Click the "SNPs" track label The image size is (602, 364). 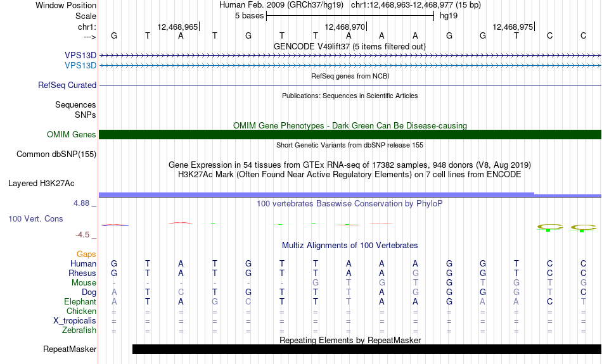pyautogui.click(x=86, y=115)
